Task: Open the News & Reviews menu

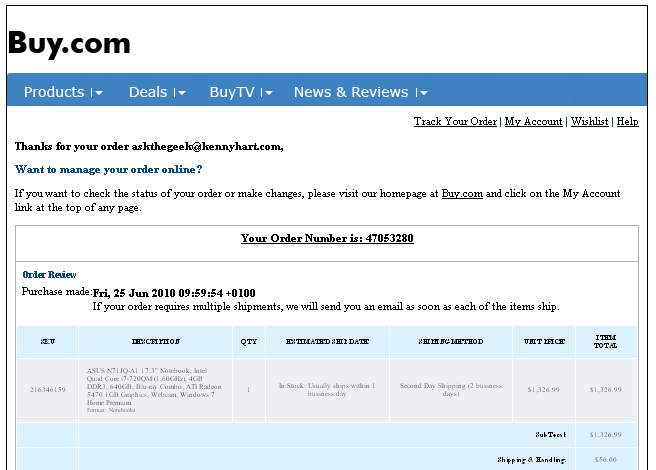Action: pyautogui.click(x=351, y=92)
